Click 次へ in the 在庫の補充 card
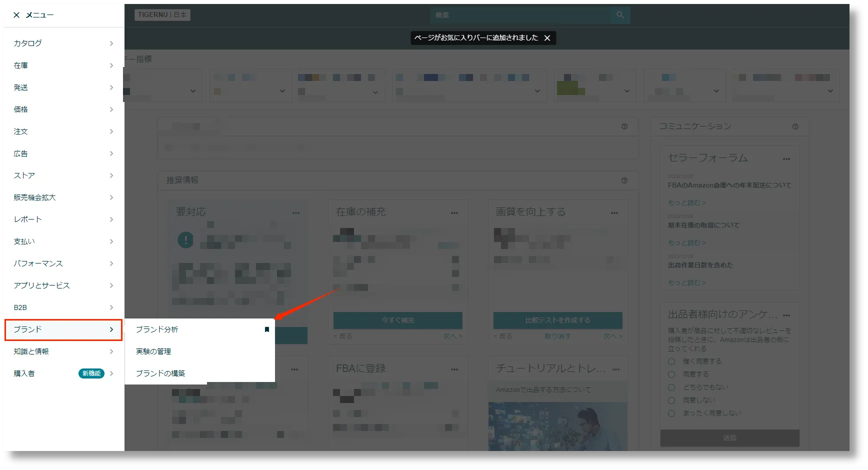868x470 pixels. click(x=452, y=336)
